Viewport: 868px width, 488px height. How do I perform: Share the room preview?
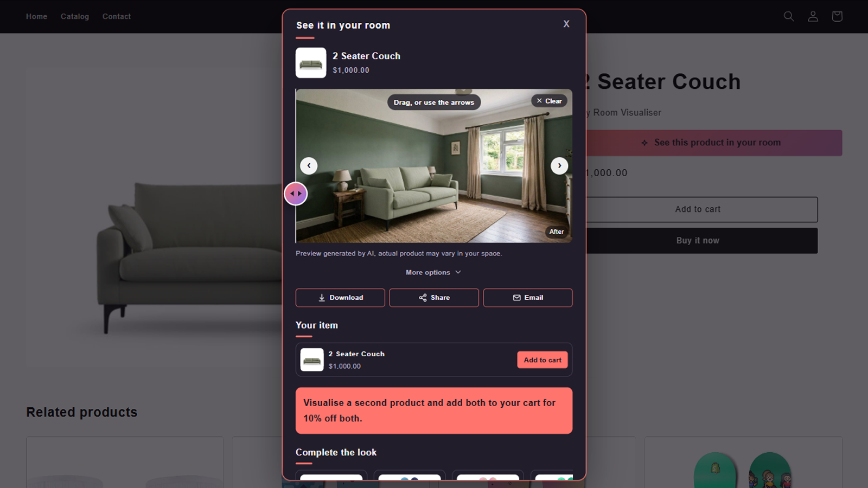click(x=434, y=298)
